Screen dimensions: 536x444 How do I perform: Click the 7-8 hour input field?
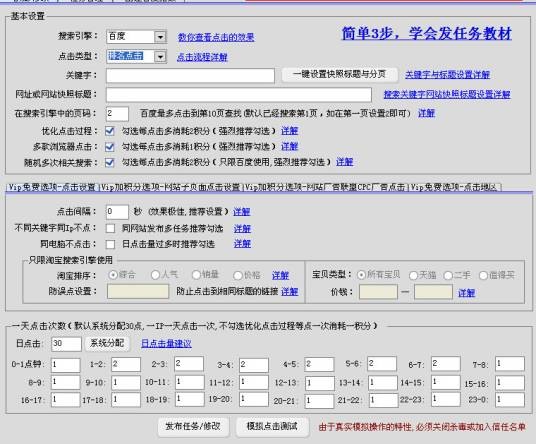510,364
